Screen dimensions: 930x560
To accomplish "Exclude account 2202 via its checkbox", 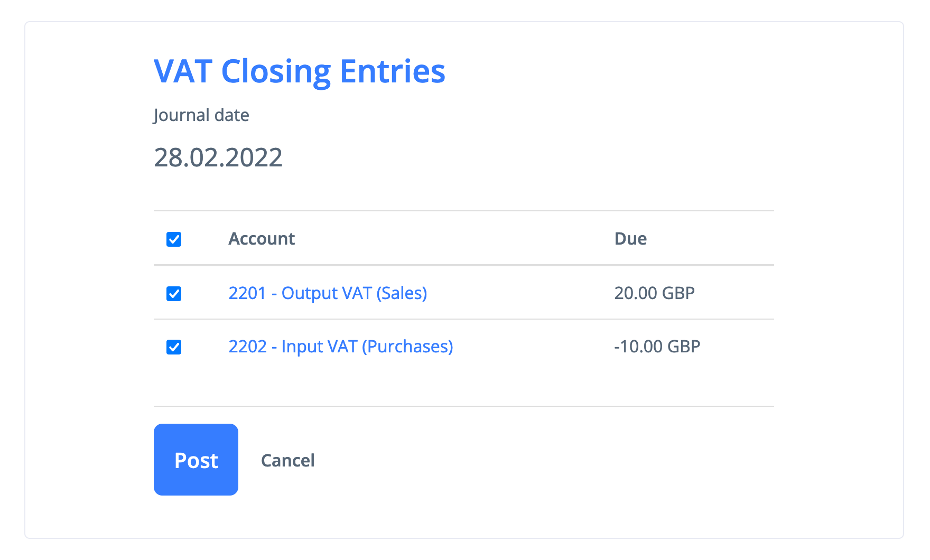I will (174, 347).
